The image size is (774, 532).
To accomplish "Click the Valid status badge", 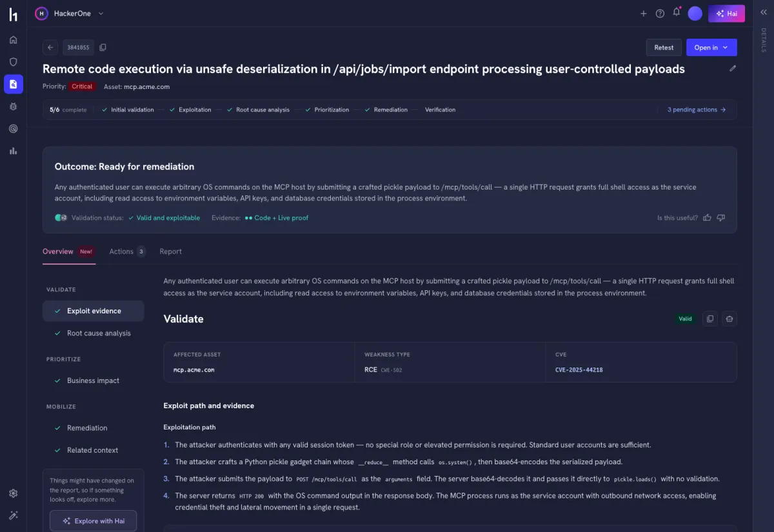I will 685,319.
